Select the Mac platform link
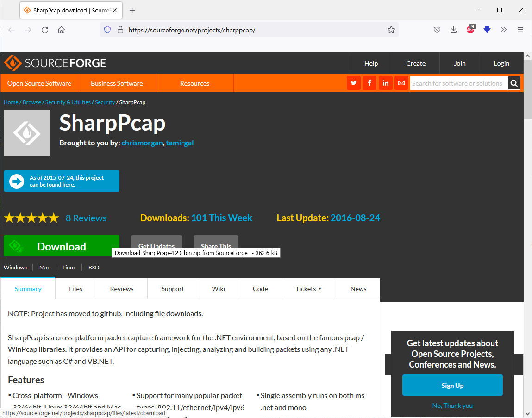The width and height of the screenshot is (532, 418). 44,268
